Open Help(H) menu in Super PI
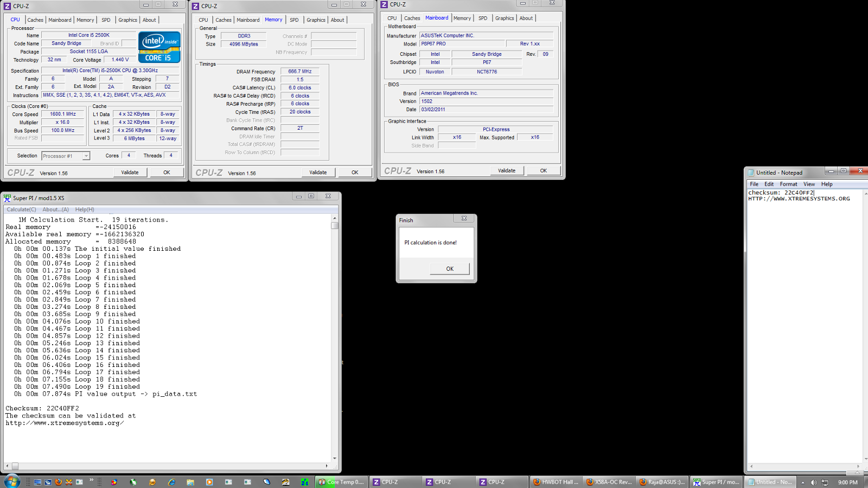 (85, 210)
